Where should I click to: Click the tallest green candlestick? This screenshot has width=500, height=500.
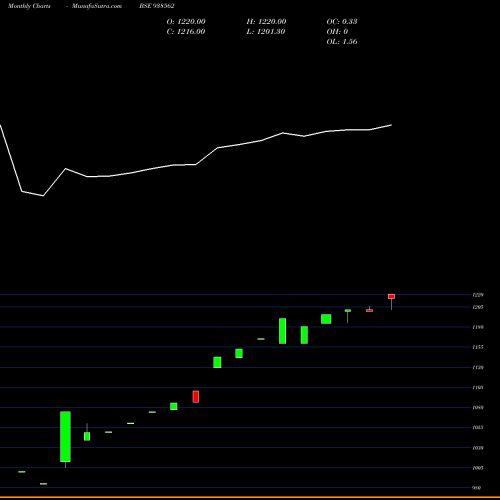[65, 437]
